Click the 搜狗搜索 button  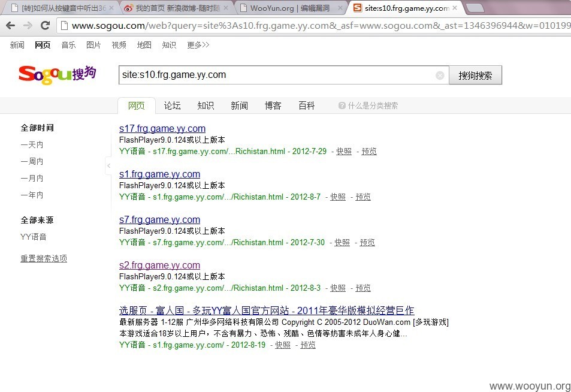point(475,75)
